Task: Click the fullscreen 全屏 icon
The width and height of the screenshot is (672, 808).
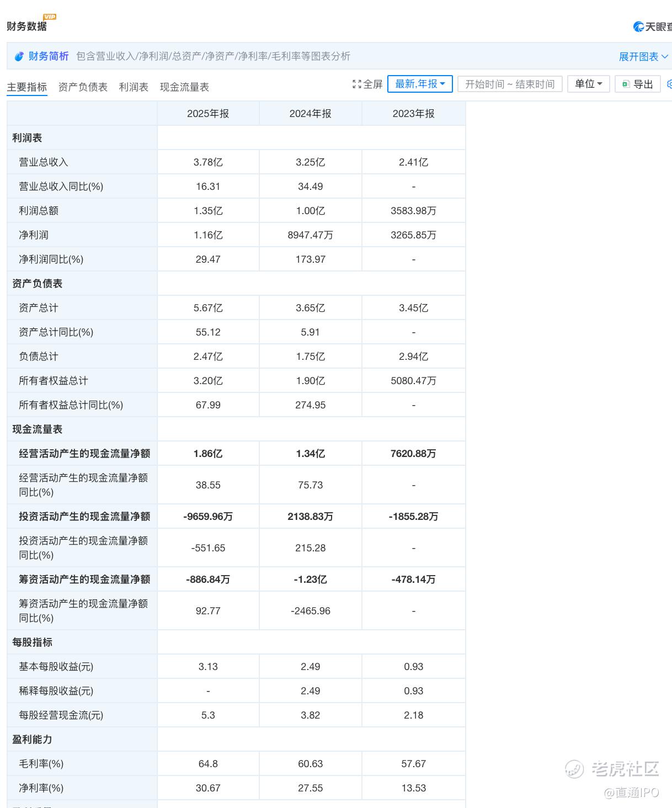Action: [x=357, y=84]
